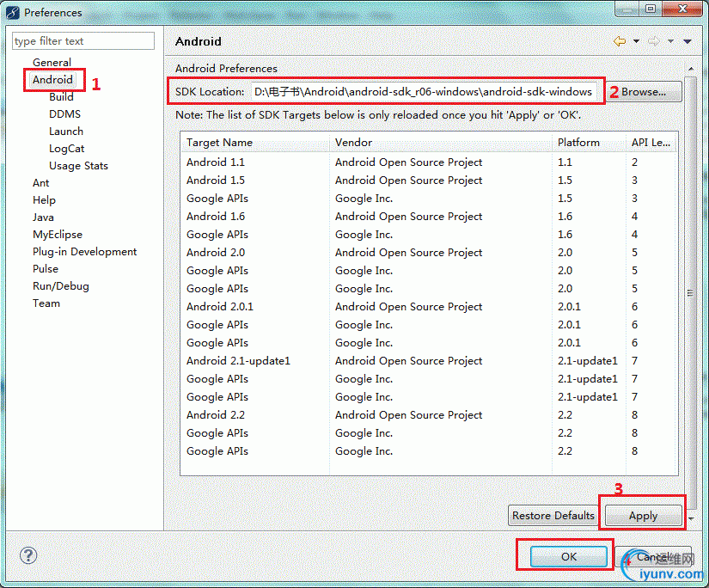Screen dimensions: 709x588
Task: Sort by the Platform column header
Action: 589,143
